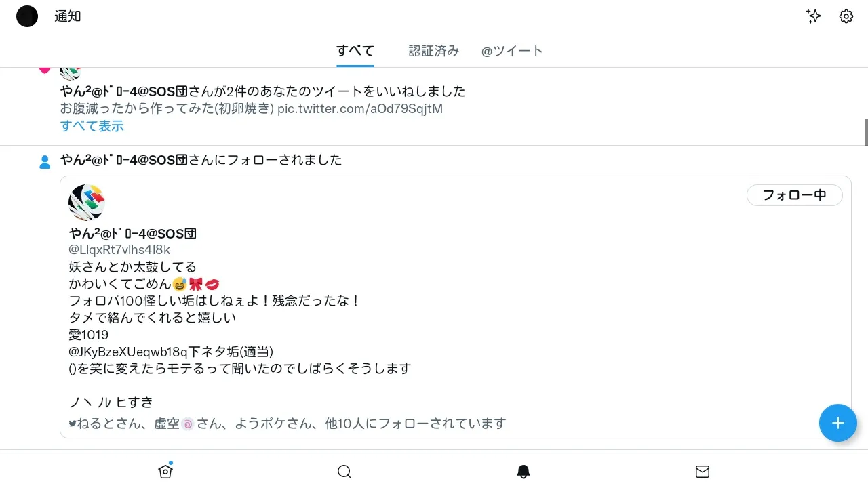Open the mutual followers list text
Screen dimensions: 868x494
coord(288,424)
